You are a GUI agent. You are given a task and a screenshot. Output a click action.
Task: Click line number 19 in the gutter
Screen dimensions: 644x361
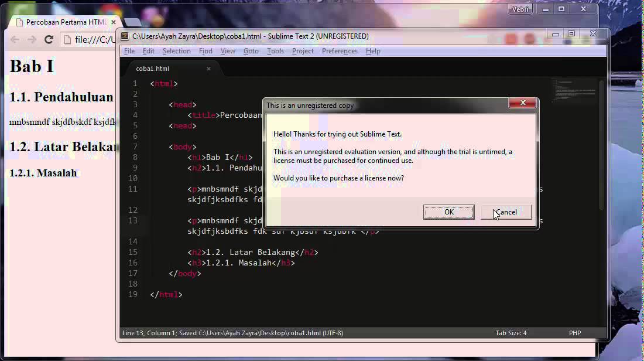click(133, 294)
